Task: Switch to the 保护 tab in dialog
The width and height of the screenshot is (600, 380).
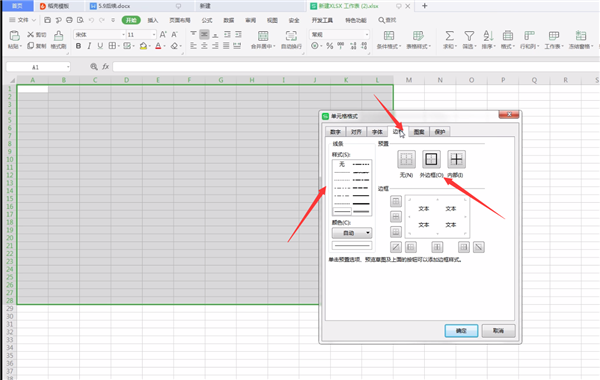Action: click(440, 132)
